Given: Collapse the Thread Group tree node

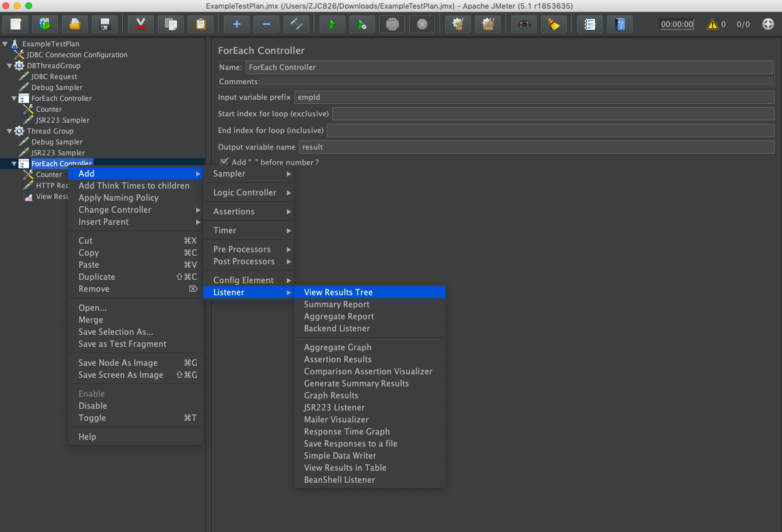Looking at the screenshot, I should coord(9,131).
